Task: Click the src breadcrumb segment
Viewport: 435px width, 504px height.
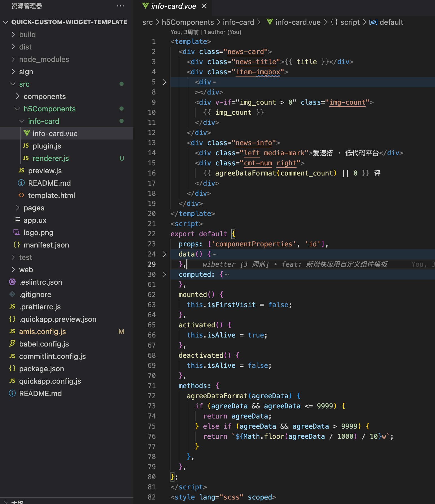Action: [147, 22]
